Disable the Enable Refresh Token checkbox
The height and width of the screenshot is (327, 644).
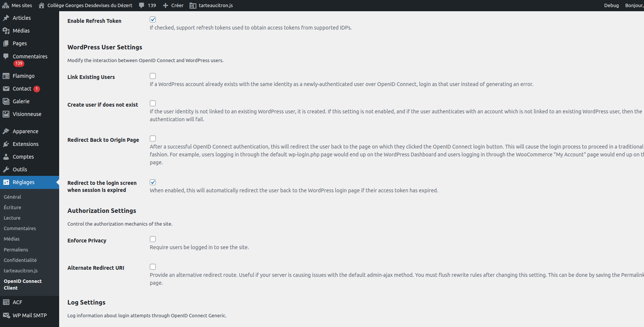(153, 19)
